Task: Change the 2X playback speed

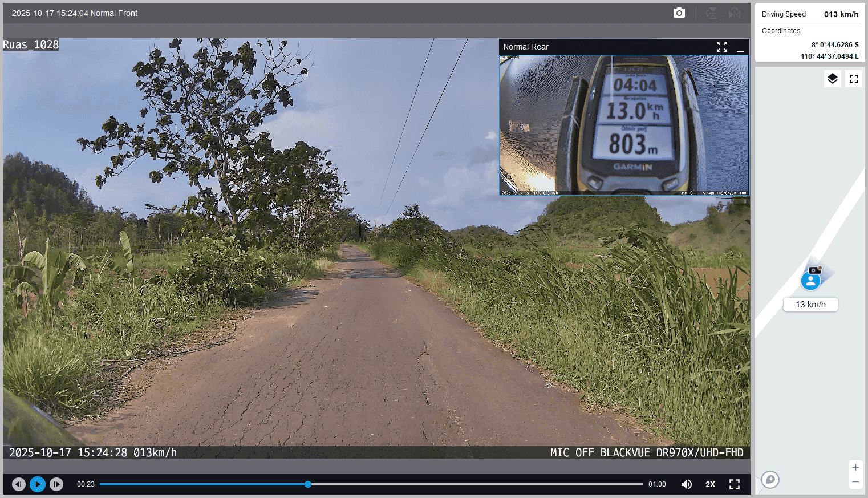Action: [710, 484]
